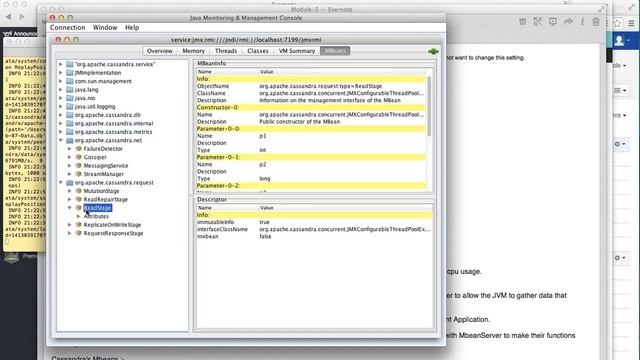Click the ReplicateOnWriteStage bean icon
Viewport: 640px width, 360px height.
click(x=78, y=225)
